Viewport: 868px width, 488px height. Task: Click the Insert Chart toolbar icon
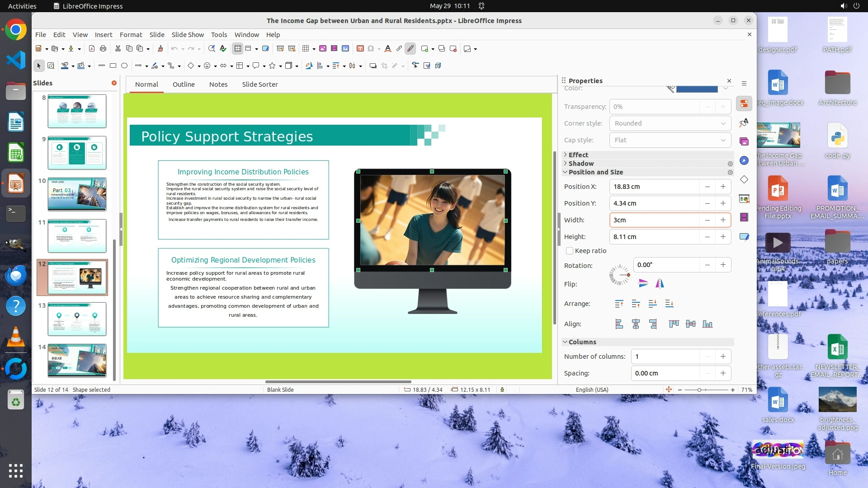345,49
